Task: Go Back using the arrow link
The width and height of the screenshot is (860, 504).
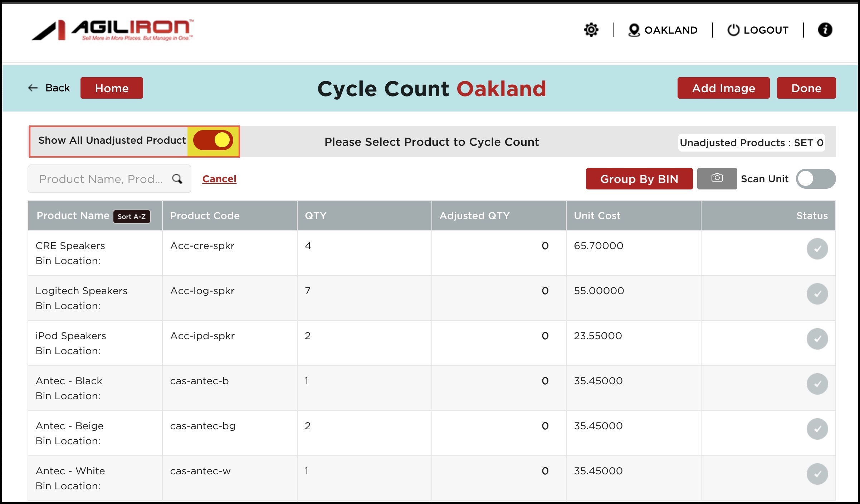Action: (49, 88)
